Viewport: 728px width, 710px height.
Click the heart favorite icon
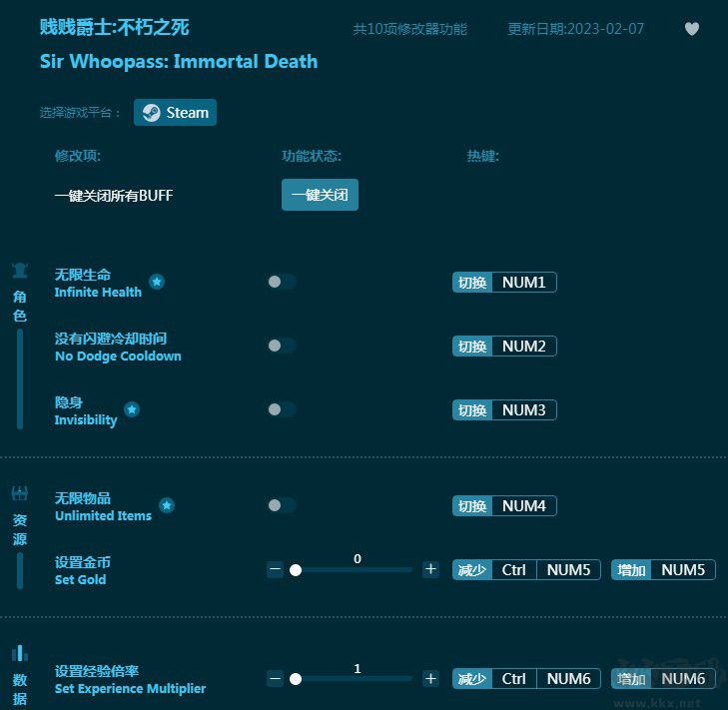pos(691,29)
